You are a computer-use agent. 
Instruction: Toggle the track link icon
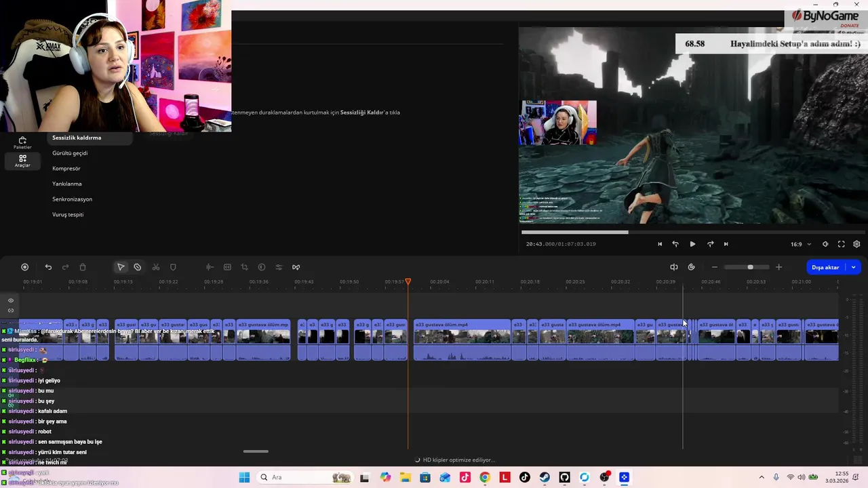[11, 310]
